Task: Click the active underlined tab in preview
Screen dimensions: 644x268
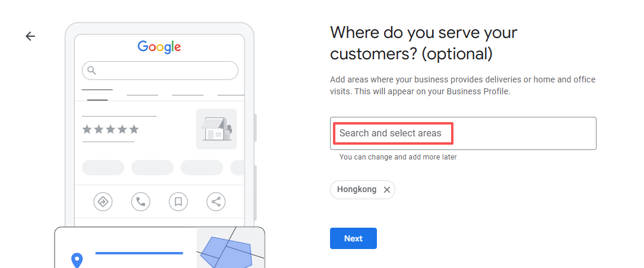Action: (97, 92)
